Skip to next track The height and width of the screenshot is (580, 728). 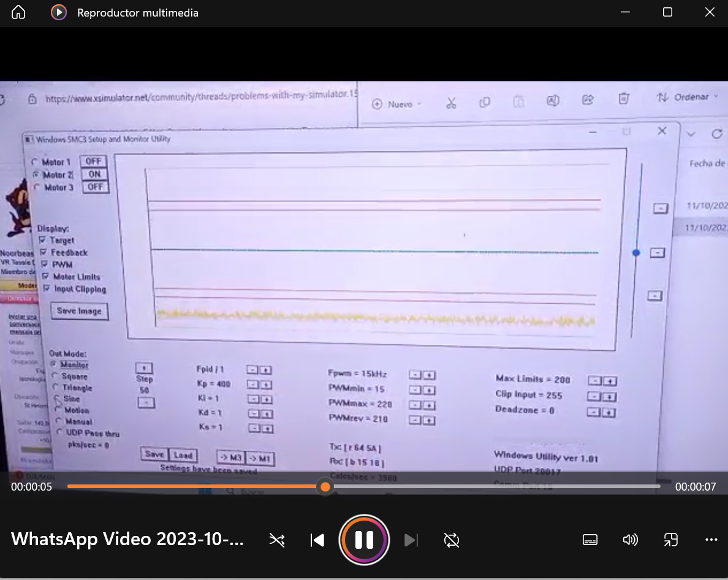click(411, 540)
